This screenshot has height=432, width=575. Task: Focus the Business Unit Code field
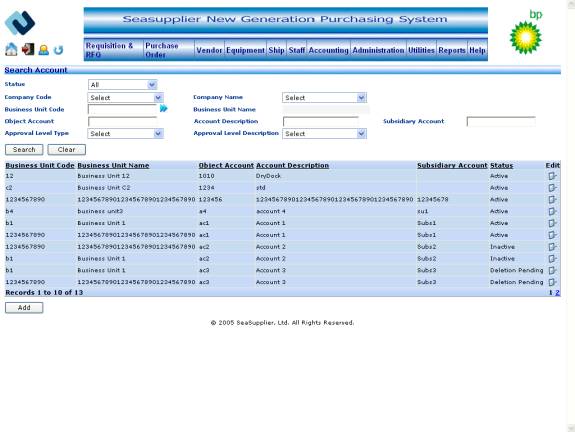[122, 109]
